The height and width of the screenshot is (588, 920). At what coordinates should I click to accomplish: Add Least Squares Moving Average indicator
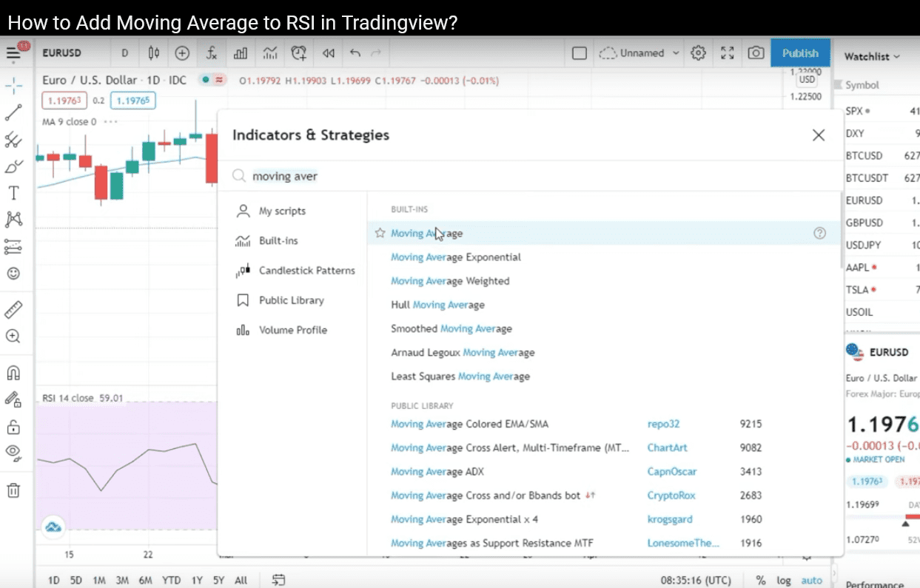pos(460,376)
